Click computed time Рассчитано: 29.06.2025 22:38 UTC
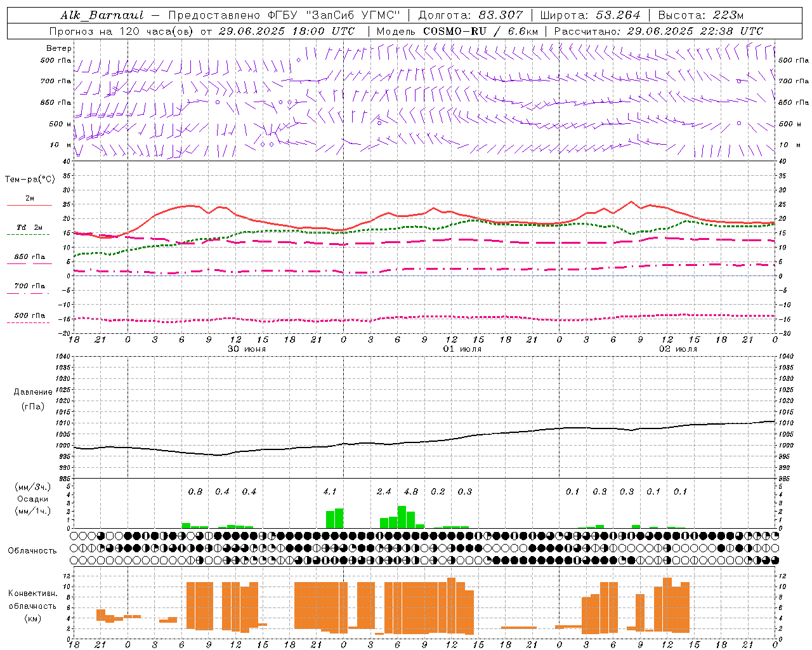 pos(658,31)
